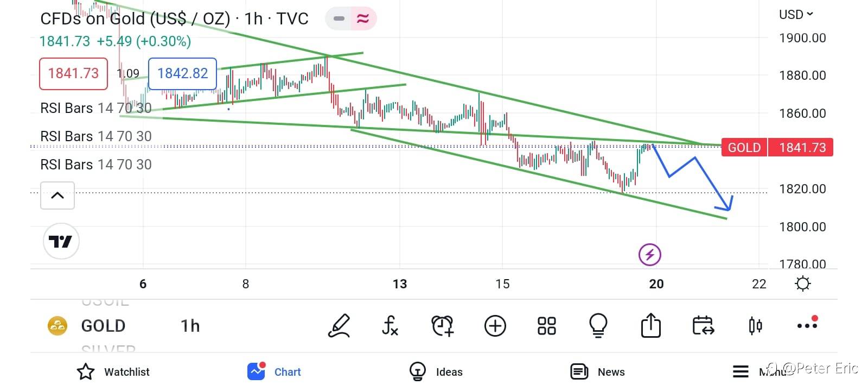
Task: Change chart type via candlestick icon
Action: tap(755, 326)
